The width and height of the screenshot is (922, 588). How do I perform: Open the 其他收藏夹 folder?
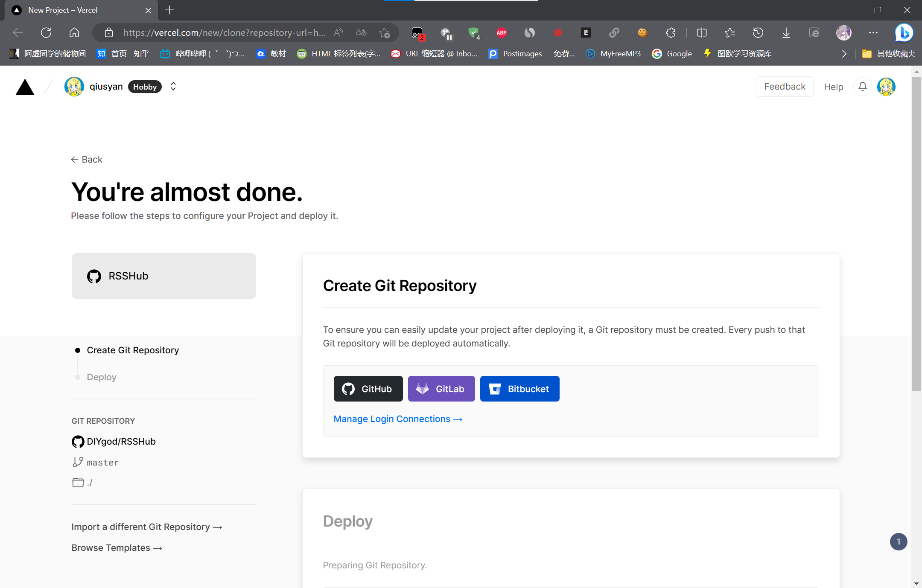(x=889, y=53)
